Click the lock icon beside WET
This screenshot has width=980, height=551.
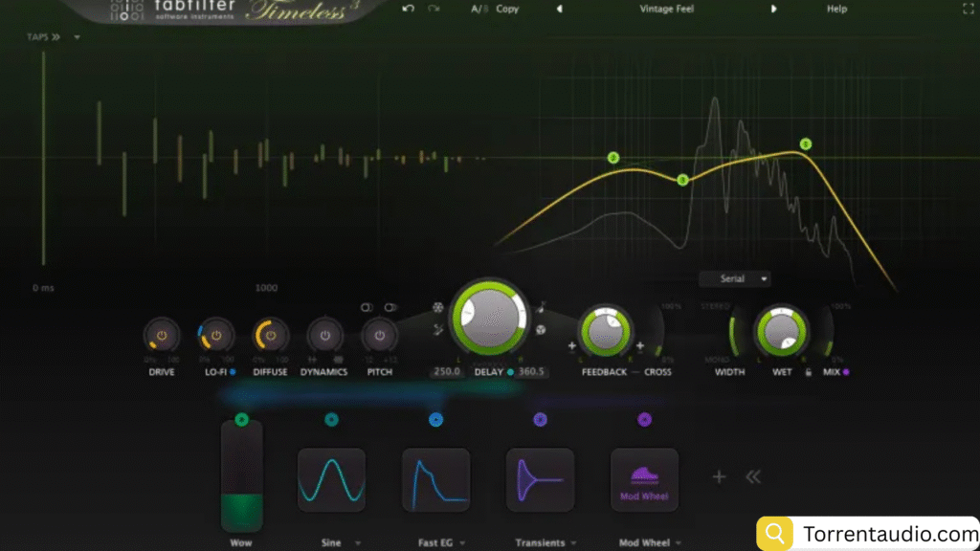(x=809, y=372)
